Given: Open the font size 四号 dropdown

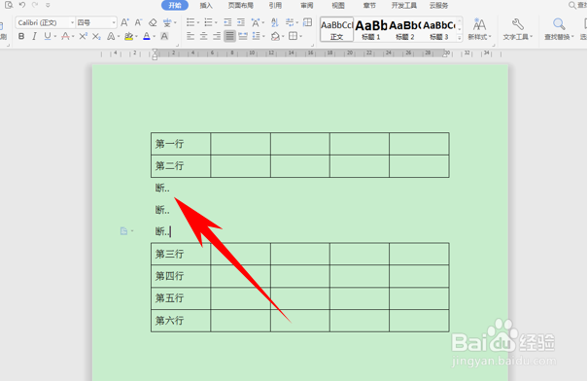Looking at the screenshot, I should 114,23.
